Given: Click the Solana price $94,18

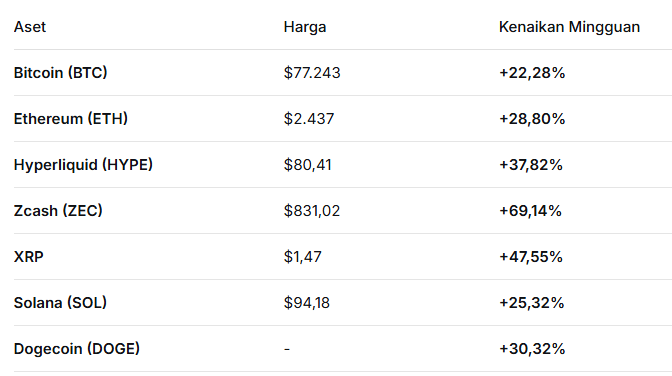Looking at the screenshot, I should coord(306,303).
